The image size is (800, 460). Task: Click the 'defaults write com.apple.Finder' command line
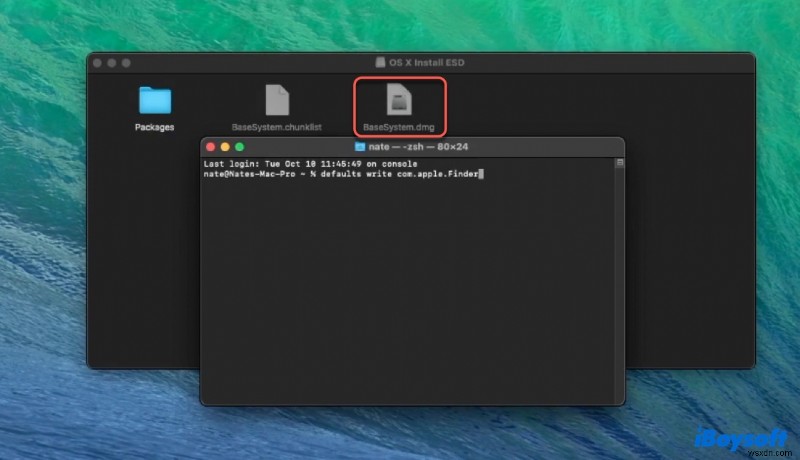341,174
